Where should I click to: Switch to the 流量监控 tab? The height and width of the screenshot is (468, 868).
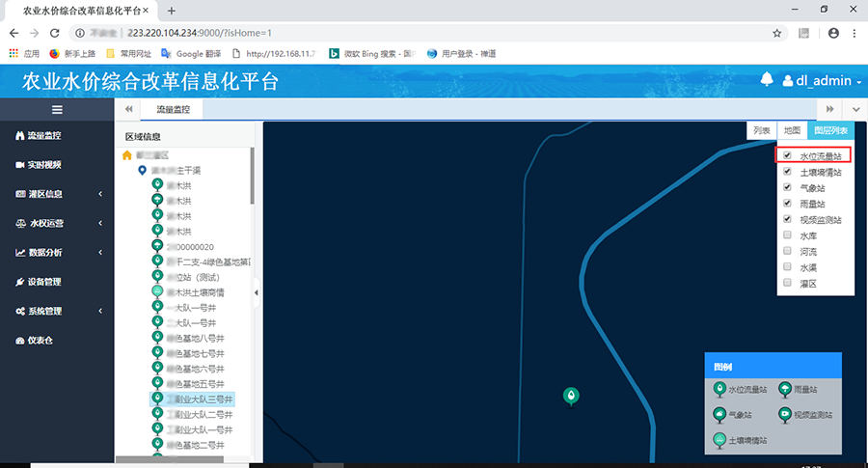tap(174, 109)
